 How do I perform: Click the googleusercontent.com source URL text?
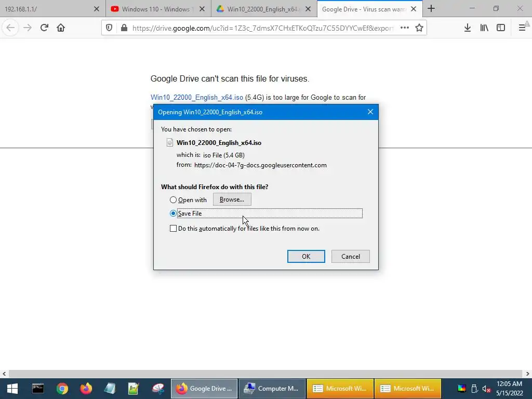click(x=260, y=165)
